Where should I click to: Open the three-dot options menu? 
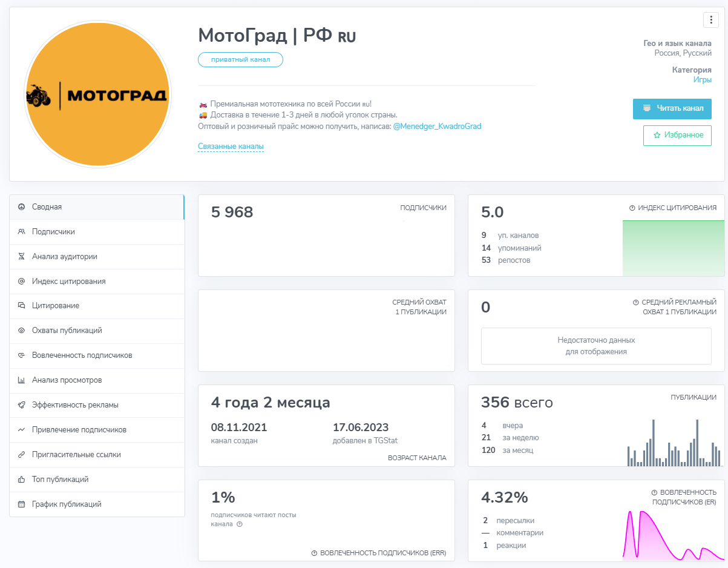pyautogui.click(x=710, y=20)
